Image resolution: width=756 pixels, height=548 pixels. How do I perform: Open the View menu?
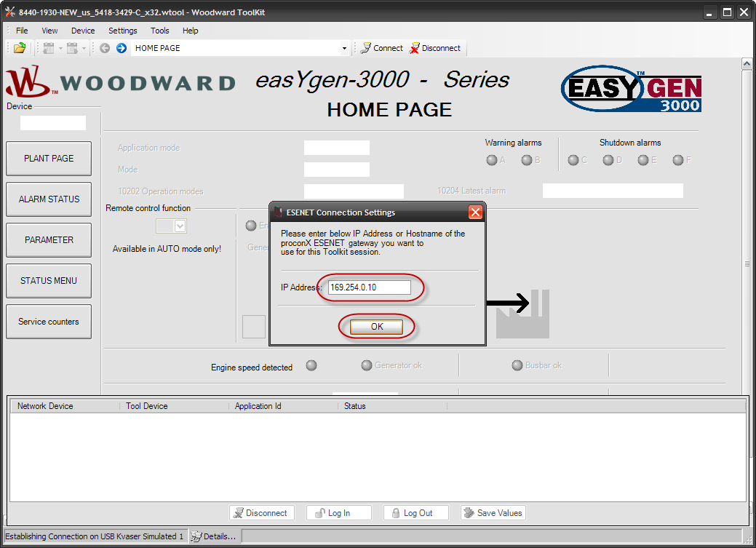[x=49, y=31]
